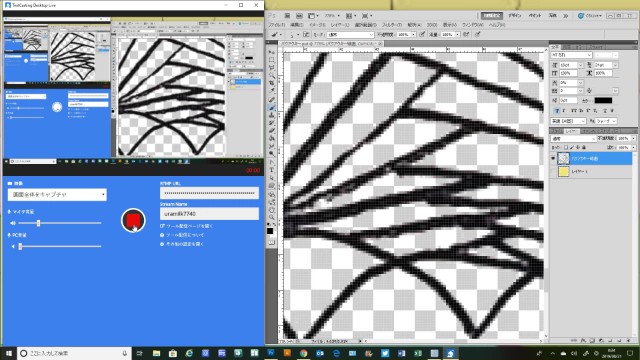Expand the font family dropdown in Character panel
640x360 pixels.
click(571, 55)
